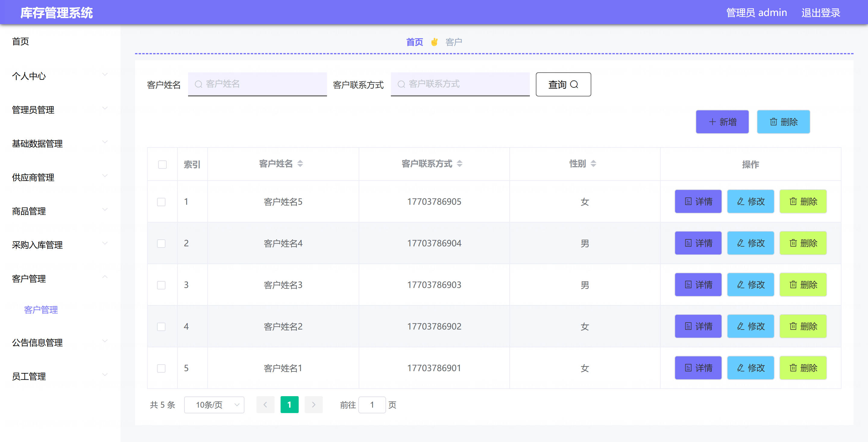Modify the 客户姓名2 record
Image resolution: width=868 pixels, height=442 pixels.
pos(750,326)
